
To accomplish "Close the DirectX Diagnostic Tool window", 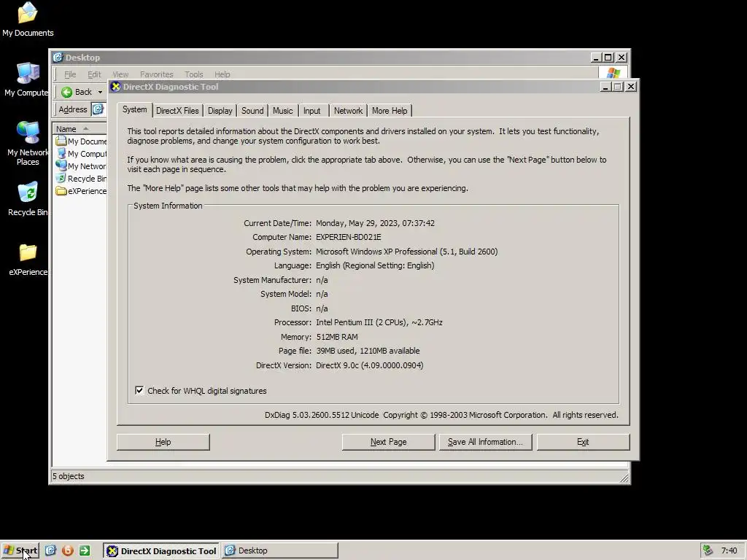I will 631,87.
